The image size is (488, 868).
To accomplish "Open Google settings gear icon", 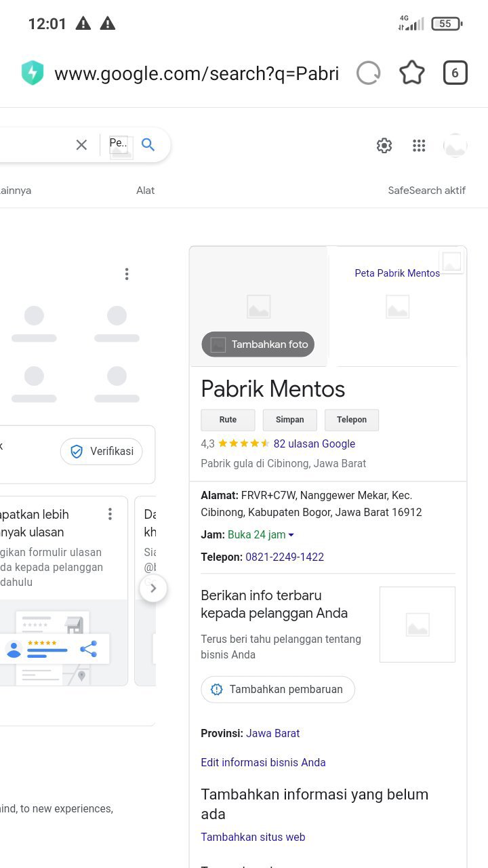I will pyautogui.click(x=384, y=146).
